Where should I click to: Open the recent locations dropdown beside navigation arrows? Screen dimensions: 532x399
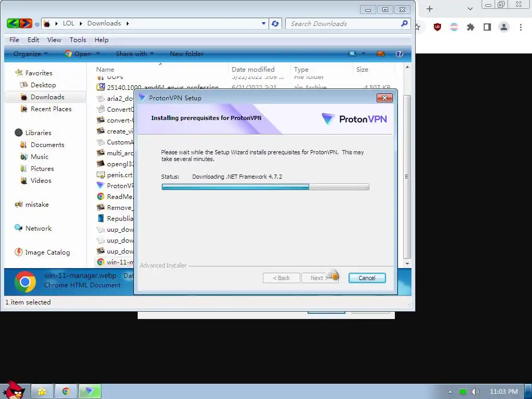click(37, 24)
